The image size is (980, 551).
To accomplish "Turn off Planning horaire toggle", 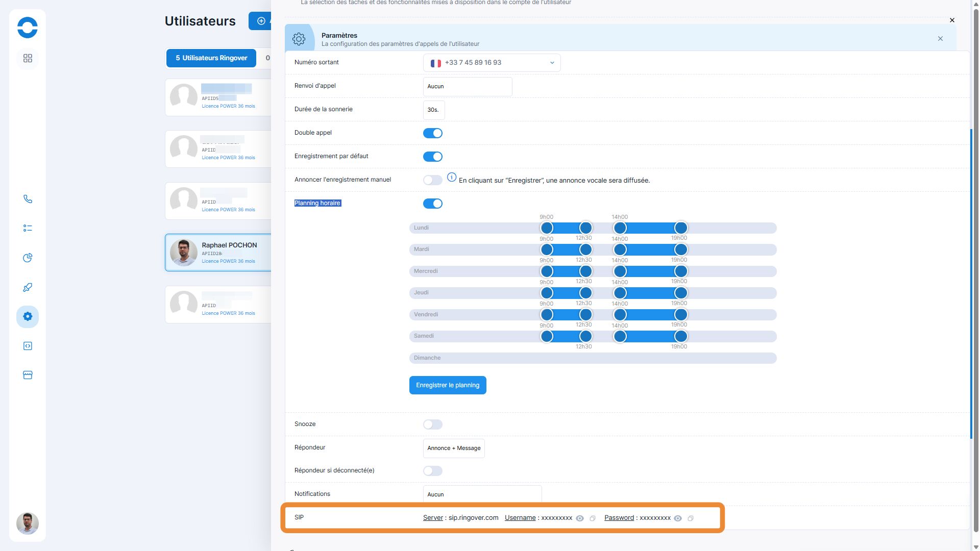I will tap(432, 204).
